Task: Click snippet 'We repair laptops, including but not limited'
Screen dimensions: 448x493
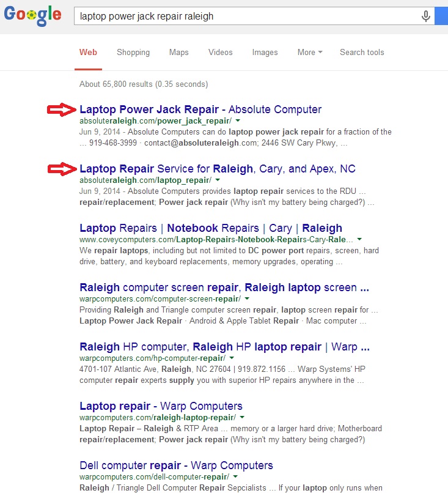Action: (229, 256)
